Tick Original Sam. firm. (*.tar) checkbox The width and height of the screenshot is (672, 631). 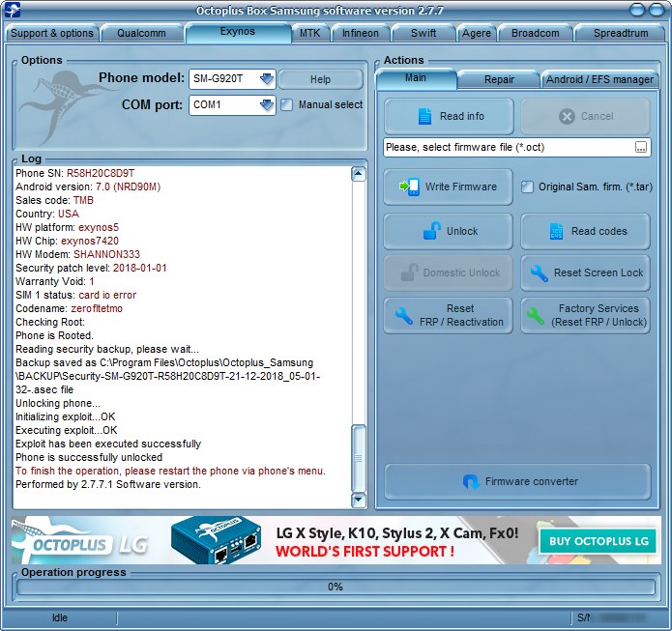(x=527, y=186)
